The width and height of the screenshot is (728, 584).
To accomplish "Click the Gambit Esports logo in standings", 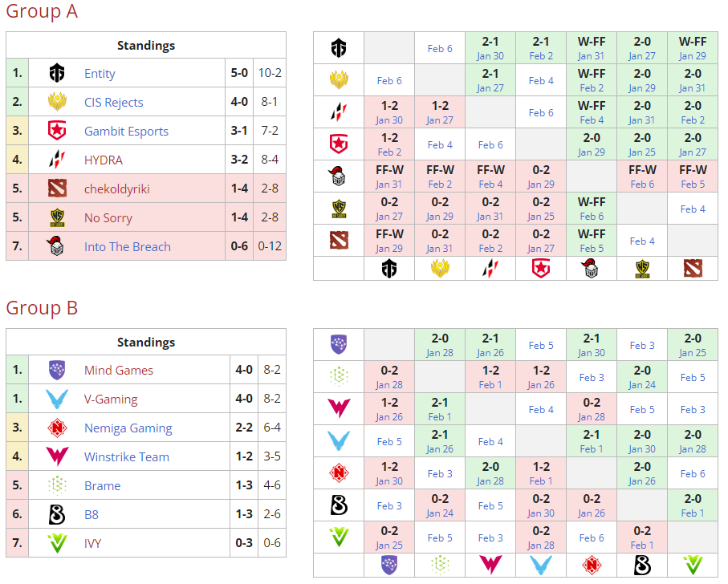I will click(x=57, y=132).
